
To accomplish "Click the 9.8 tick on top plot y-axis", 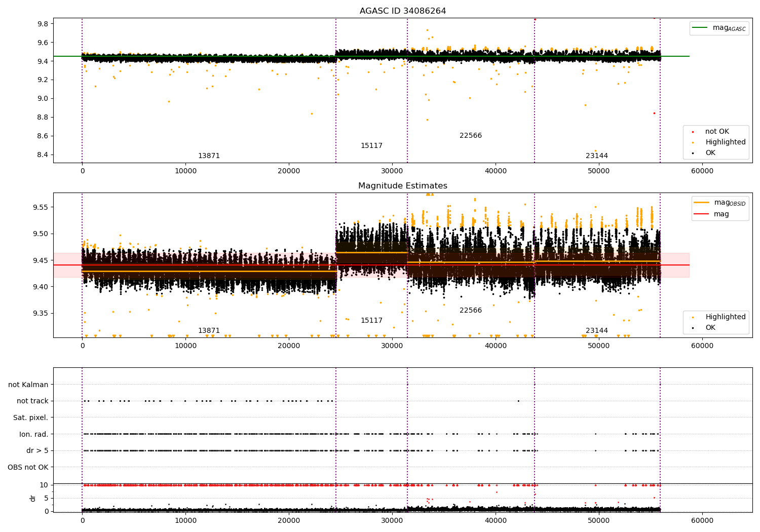I will [43, 24].
